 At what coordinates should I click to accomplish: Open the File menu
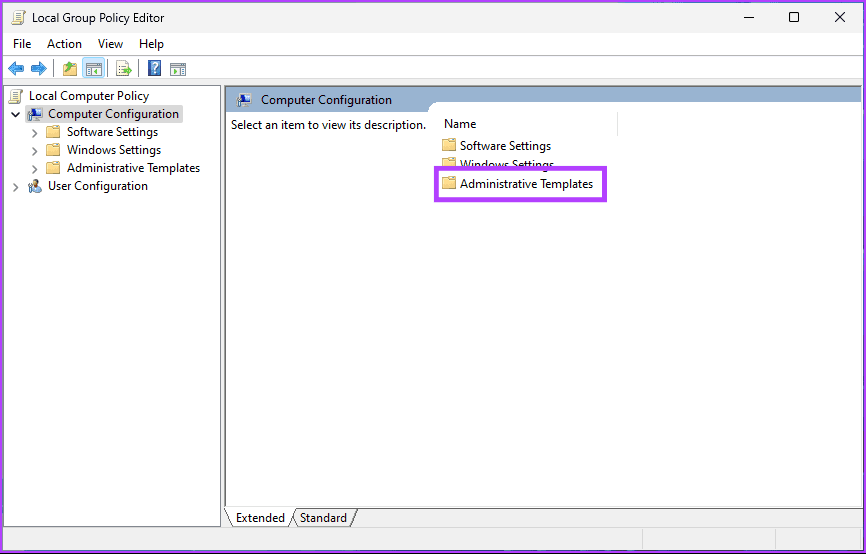22,44
